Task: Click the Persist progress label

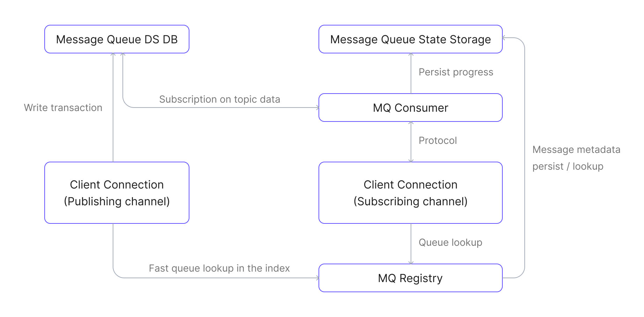Action: tap(456, 72)
